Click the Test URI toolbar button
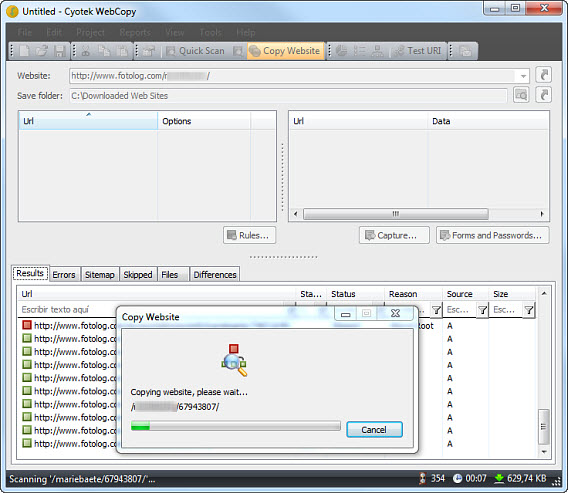 [418, 51]
